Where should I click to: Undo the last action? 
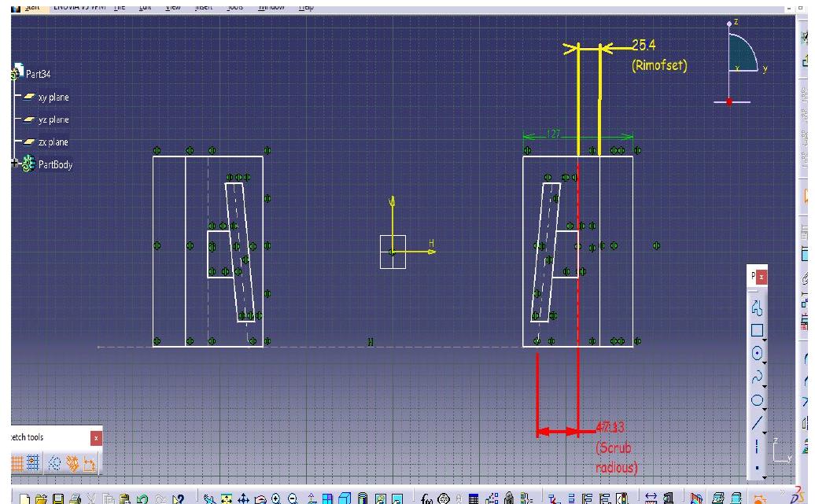142,499
